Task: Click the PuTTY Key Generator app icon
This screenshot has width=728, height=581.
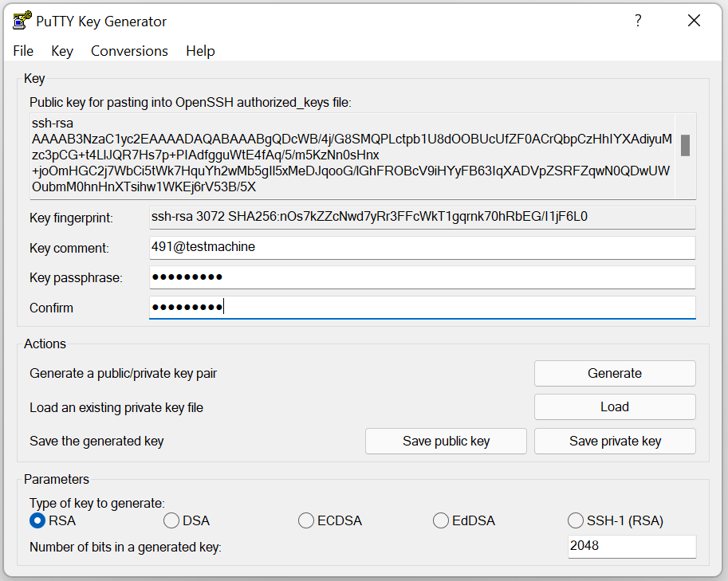Action: (x=22, y=21)
